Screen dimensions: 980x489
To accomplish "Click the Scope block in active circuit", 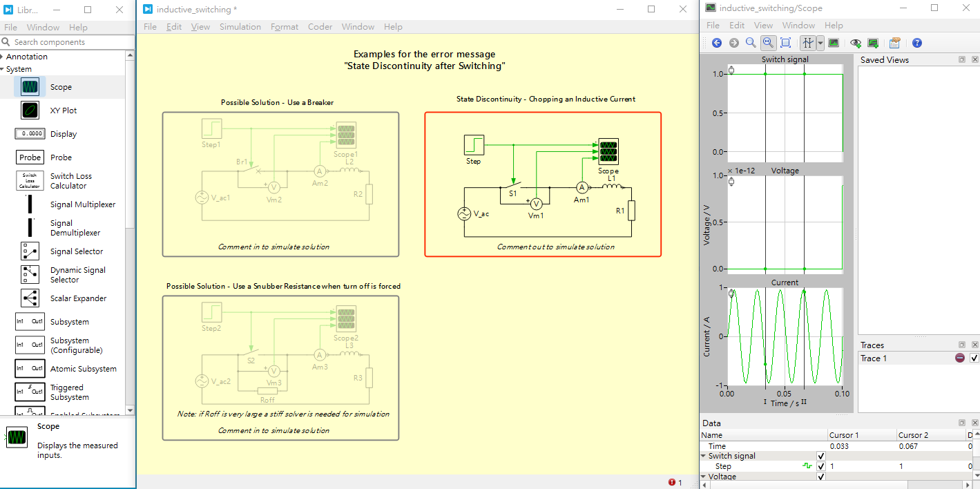I will click(608, 151).
